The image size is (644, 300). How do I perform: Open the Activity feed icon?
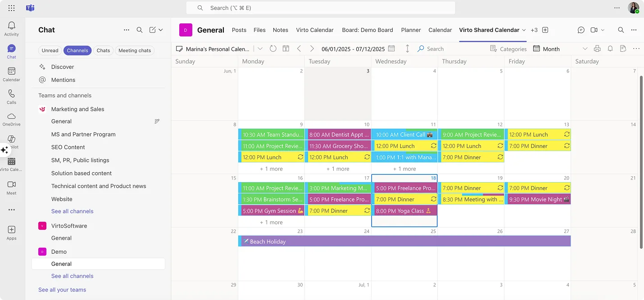11,26
